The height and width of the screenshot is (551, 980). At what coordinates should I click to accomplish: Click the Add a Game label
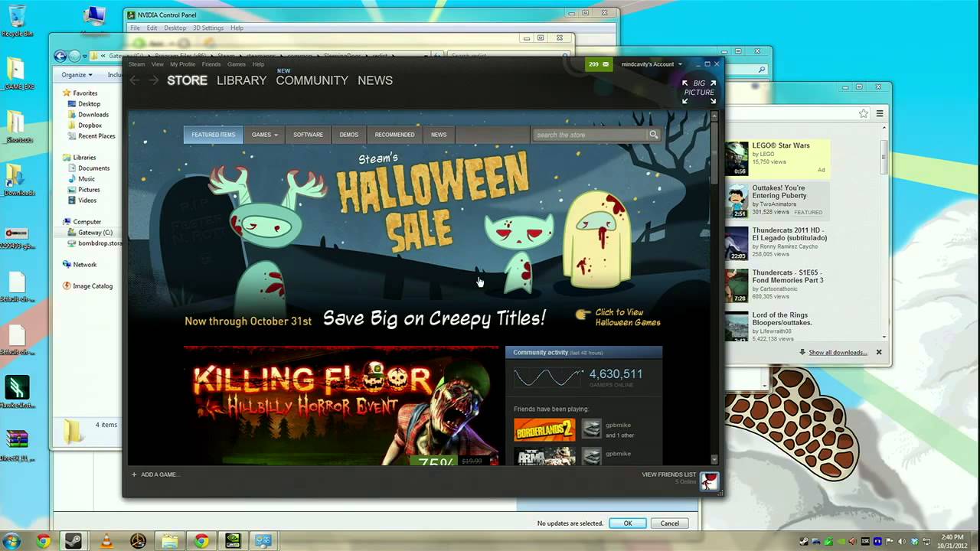[160, 474]
